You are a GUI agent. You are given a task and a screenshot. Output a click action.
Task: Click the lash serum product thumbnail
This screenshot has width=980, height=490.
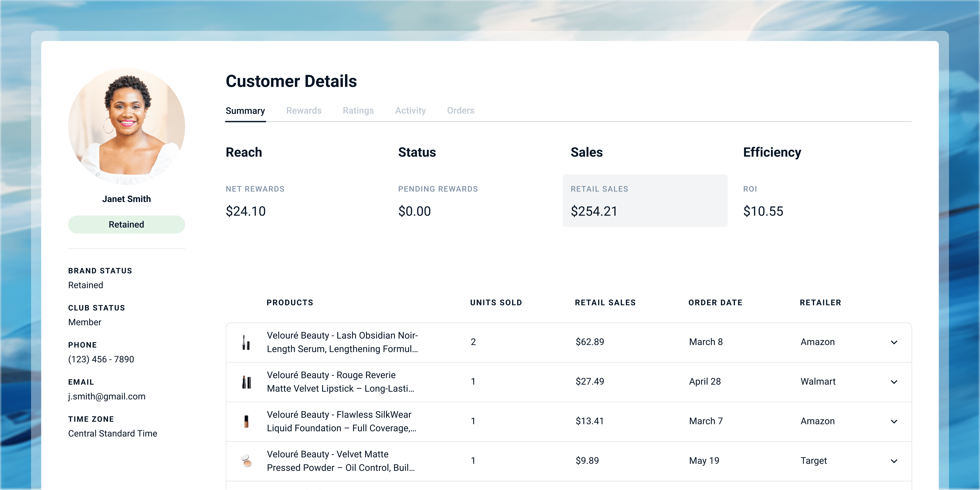pyautogui.click(x=246, y=342)
